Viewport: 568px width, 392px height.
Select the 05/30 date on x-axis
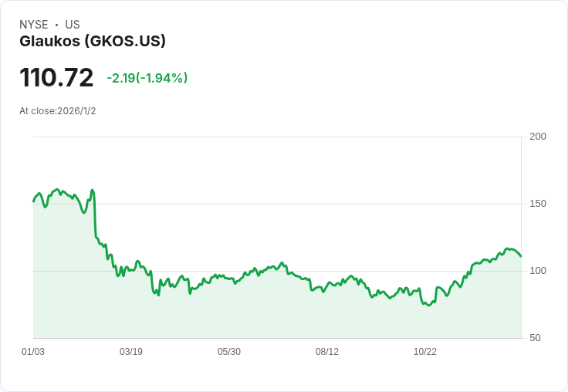coord(229,352)
